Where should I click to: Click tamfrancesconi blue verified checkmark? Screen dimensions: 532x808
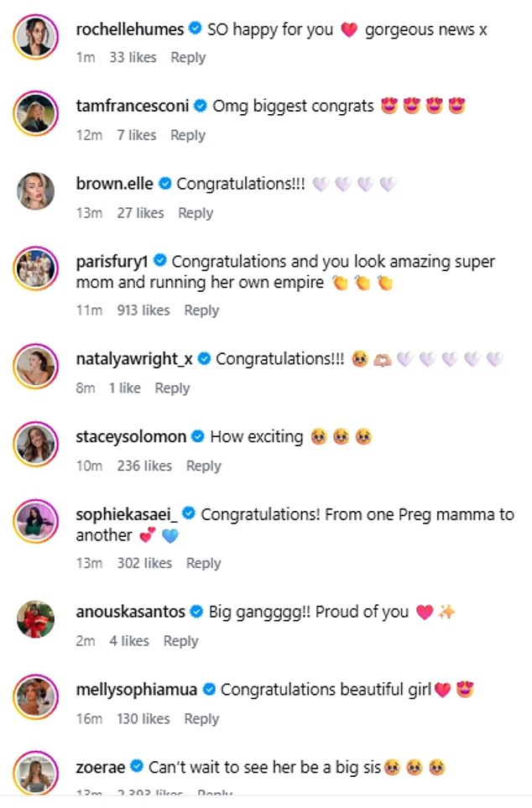[200, 107]
